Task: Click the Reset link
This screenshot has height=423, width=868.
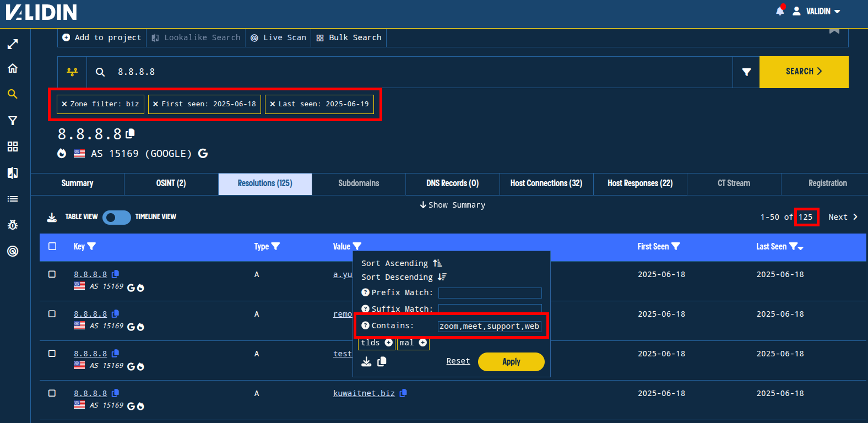Action: pyautogui.click(x=458, y=361)
